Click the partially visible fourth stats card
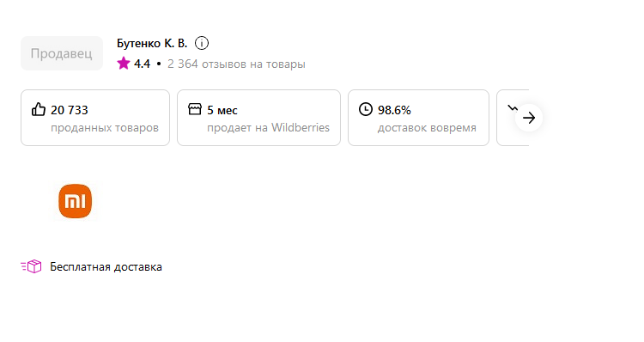644x342 pixels. [513, 118]
